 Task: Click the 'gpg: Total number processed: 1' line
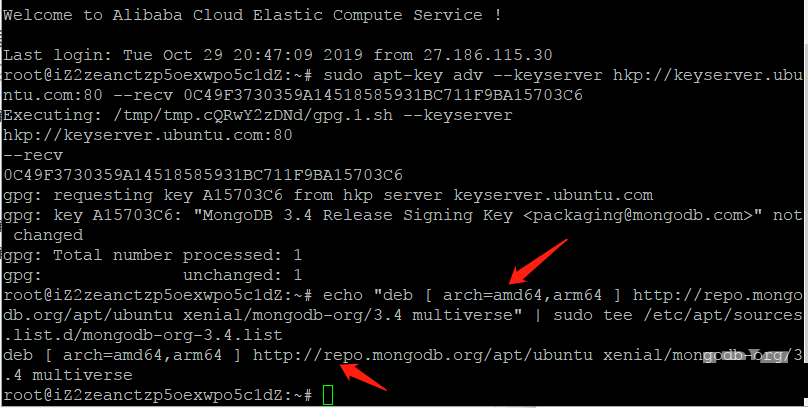pyautogui.click(x=153, y=256)
